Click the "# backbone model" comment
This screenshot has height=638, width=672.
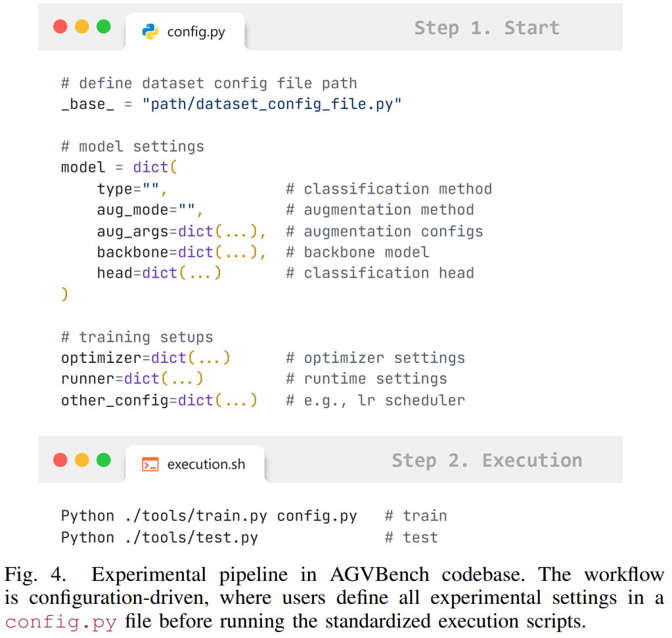pyautogui.click(x=357, y=252)
